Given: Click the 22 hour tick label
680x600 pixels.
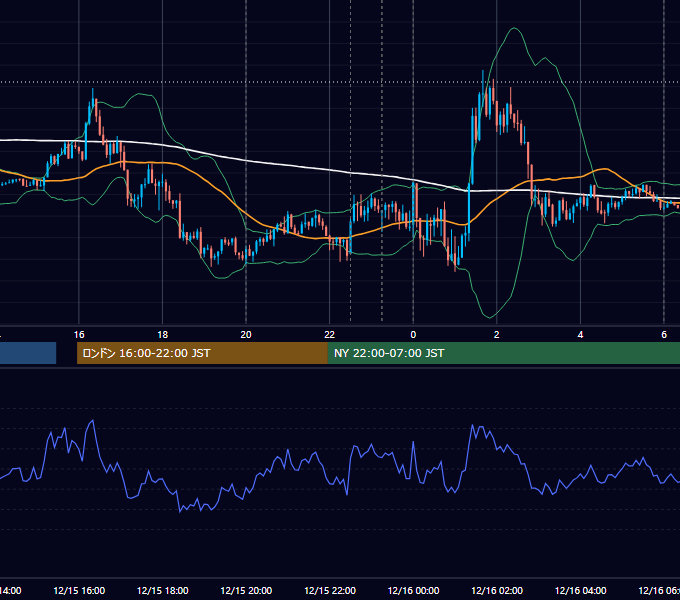Looking at the screenshot, I should point(330,335).
